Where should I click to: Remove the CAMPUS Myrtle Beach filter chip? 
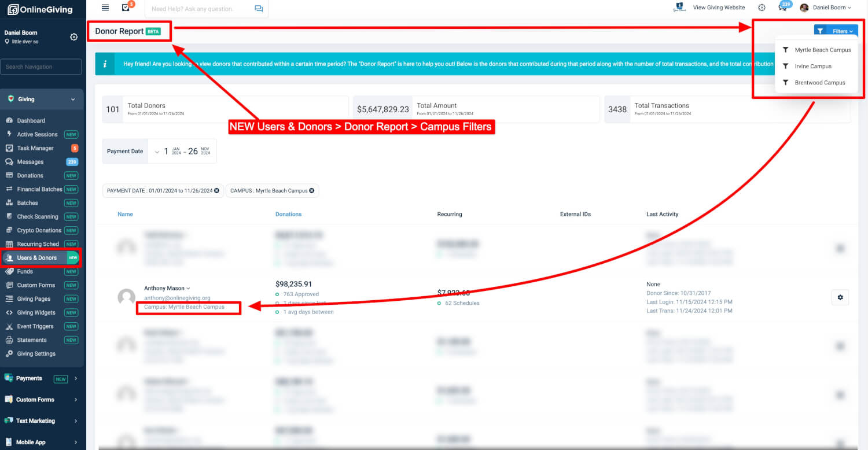(x=311, y=190)
